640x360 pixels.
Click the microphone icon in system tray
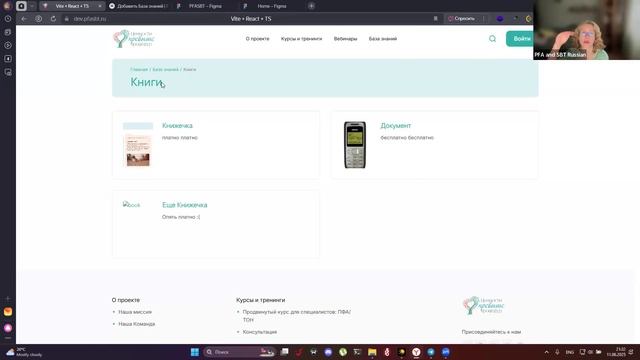557,352
